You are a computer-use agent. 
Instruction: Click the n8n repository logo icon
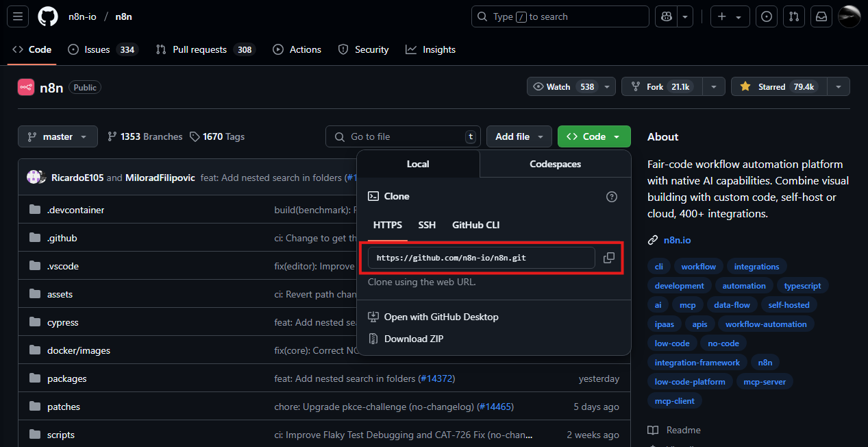[x=26, y=87]
